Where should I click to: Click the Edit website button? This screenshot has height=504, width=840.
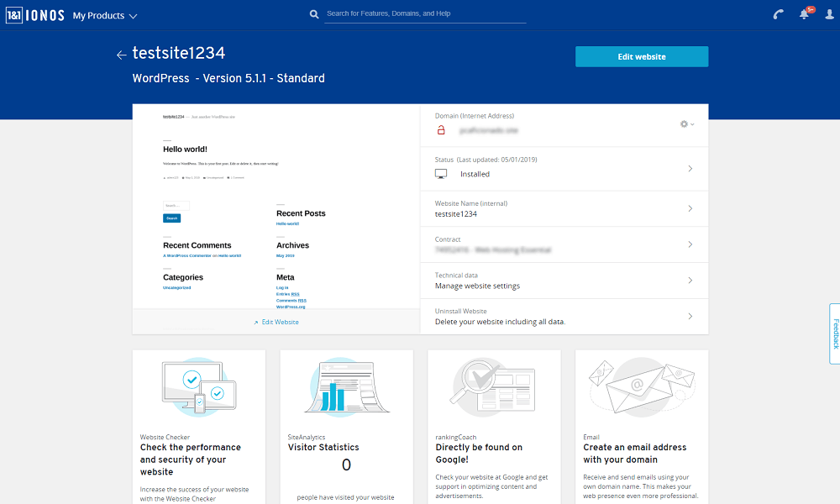[x=642, y=57]
